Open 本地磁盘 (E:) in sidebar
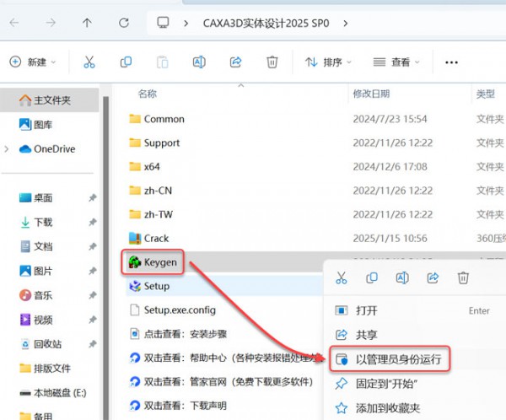This screenshot has height=420, width=506. point(53,392)
